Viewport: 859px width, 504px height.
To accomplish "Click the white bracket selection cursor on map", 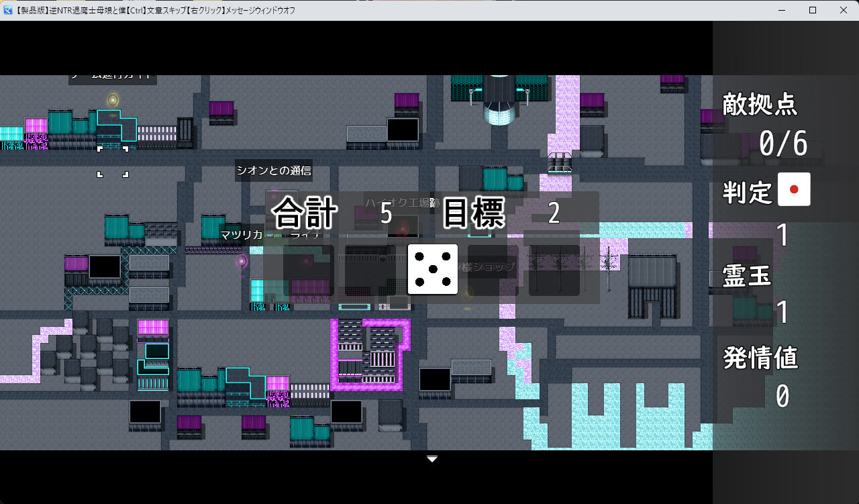I will coord(113,161).
